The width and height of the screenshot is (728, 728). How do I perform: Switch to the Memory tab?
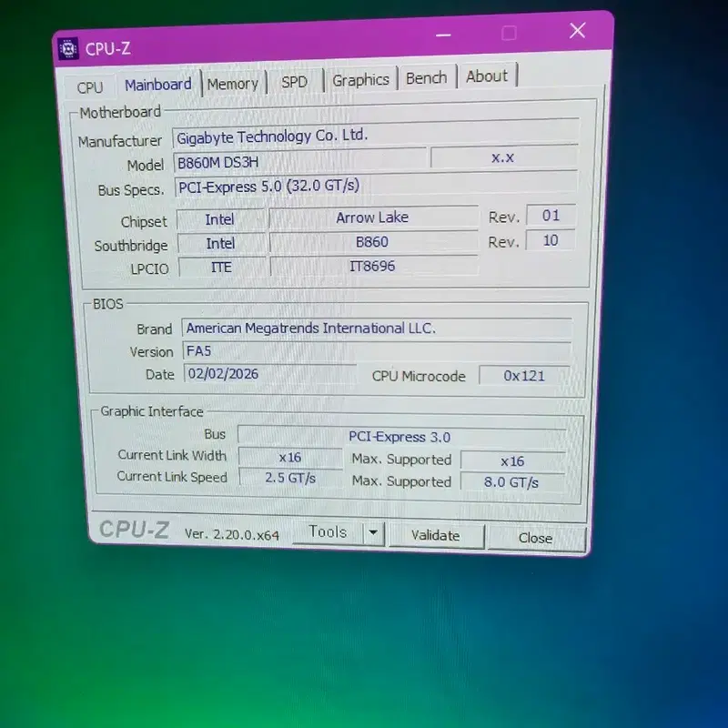click(x=233, y=84)
